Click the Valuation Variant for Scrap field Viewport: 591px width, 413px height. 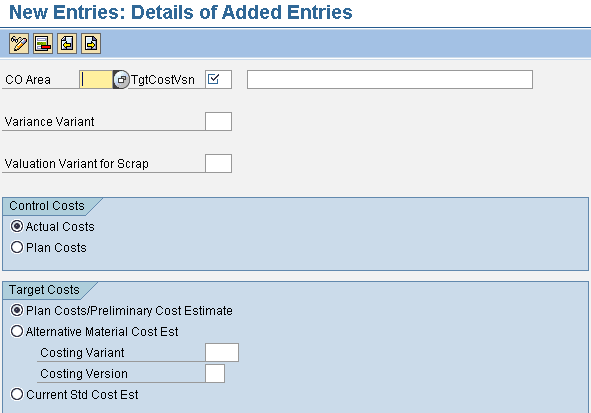point(218,163)
